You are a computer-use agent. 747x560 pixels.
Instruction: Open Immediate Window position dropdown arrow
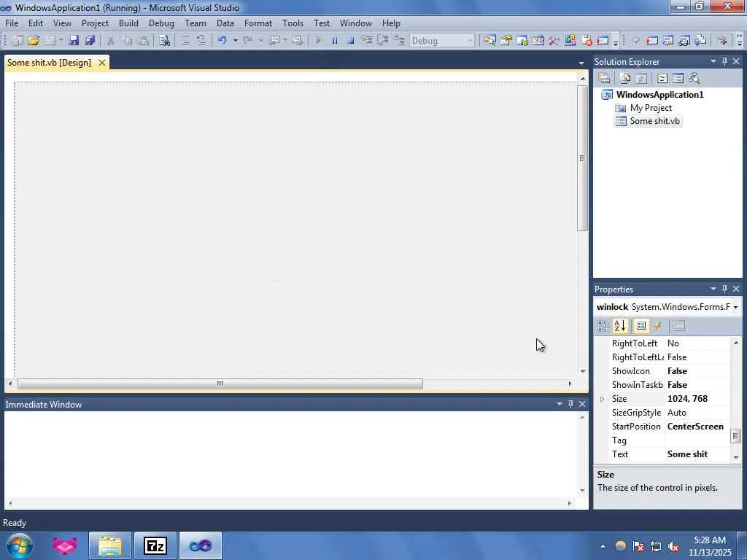pyautogui.click(x=559, y=404)
